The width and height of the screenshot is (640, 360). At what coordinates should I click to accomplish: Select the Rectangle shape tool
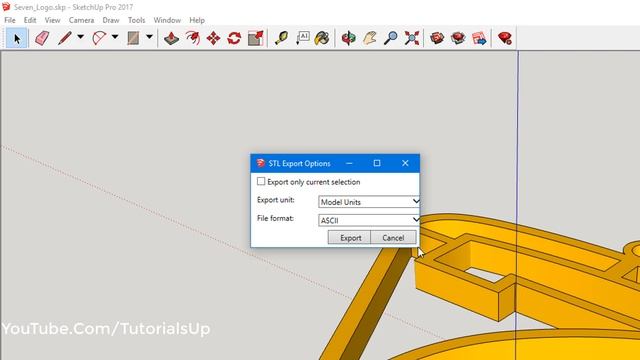pyautogui.click(x=133, y=38)
